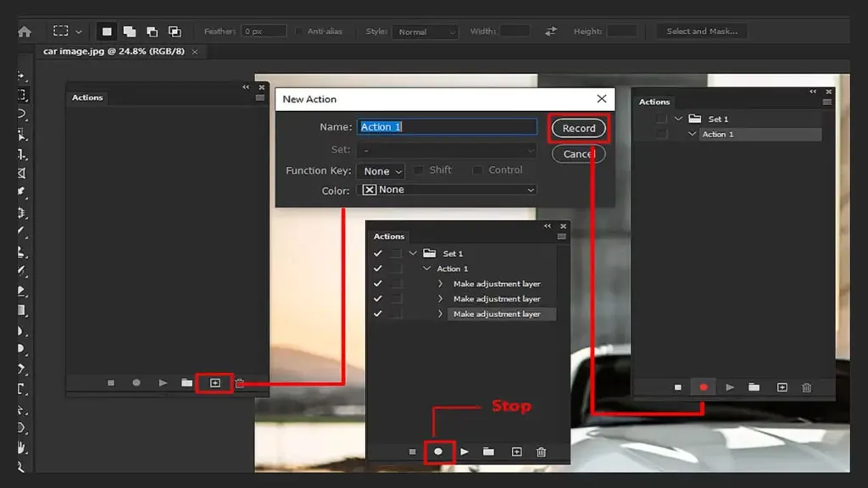The width and height of the screenshot is (868, 488).
Task: Open the Function Key dropdown
Action: pyautogui.click(x=381, y=171)
